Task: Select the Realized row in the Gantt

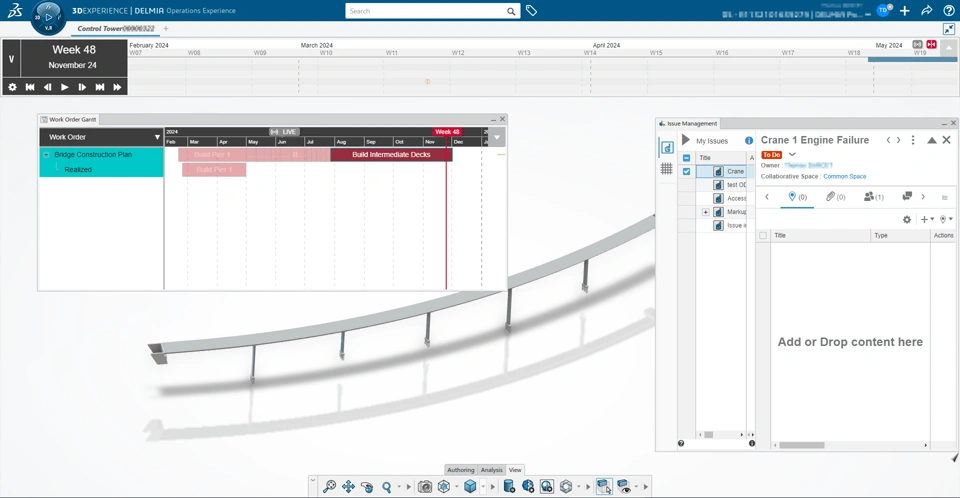Action: click(102, 170)
